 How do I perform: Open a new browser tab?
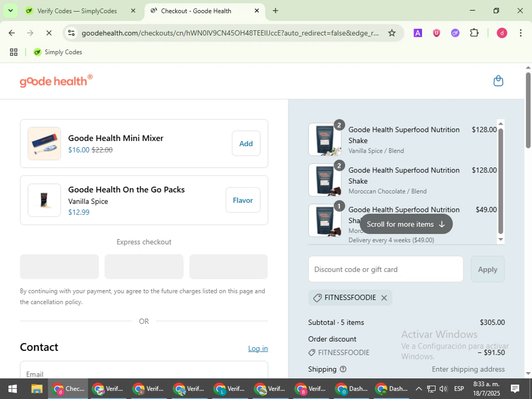click(275, 11)
